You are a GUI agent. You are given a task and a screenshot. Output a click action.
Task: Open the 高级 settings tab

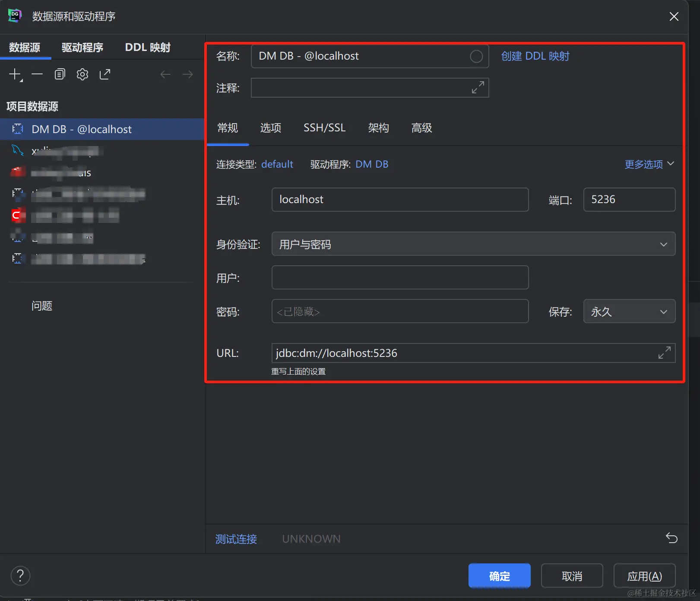(422, 128)
